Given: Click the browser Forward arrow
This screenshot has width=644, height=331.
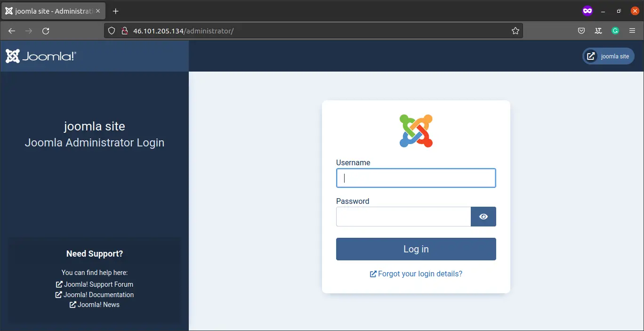Looking at the screenshot, I should (29, 31).
